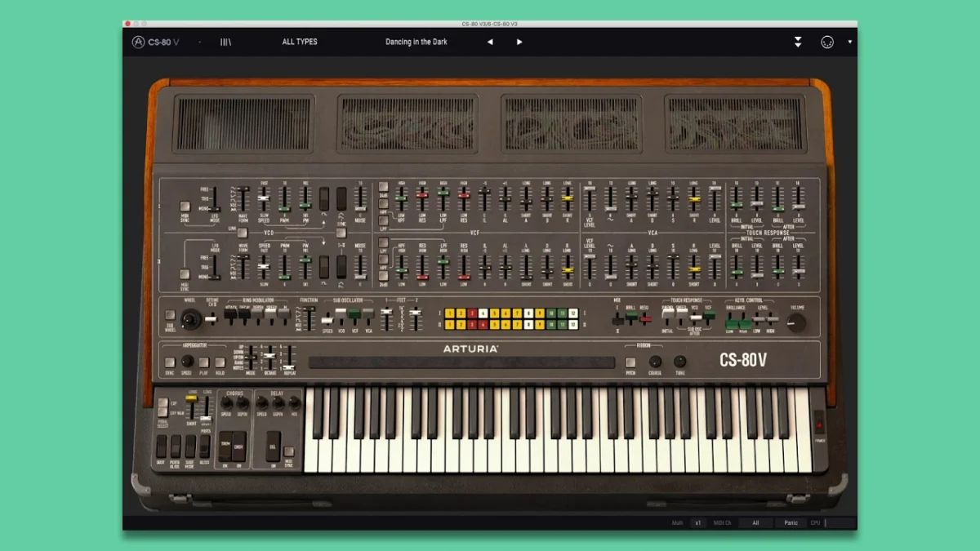Toggle the Delay MIDI Sync button
The height and width of the screenshot is (551, 980).
288,451
